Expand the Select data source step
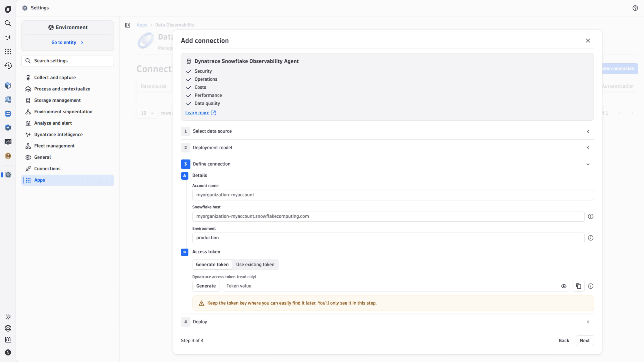Image resolution: width=644 pixels, height=362 pixels. [x=387, y=131]
